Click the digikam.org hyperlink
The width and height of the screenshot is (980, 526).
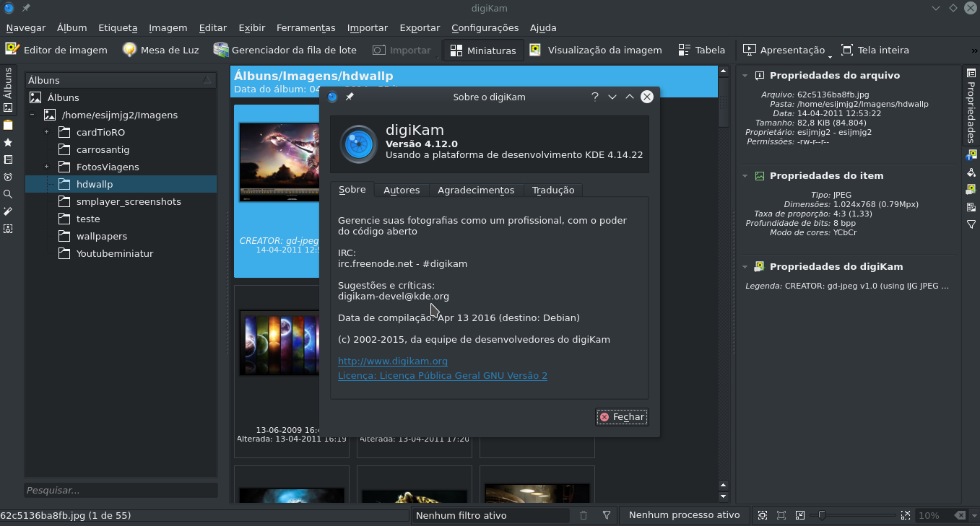coord(392,361)
